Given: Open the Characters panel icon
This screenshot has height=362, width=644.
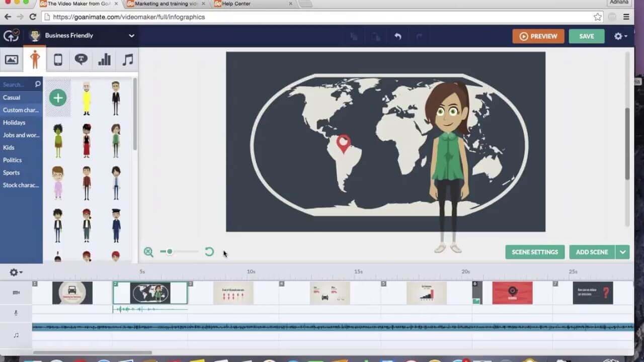Looking at the screenshot, I should coord(35,59).
